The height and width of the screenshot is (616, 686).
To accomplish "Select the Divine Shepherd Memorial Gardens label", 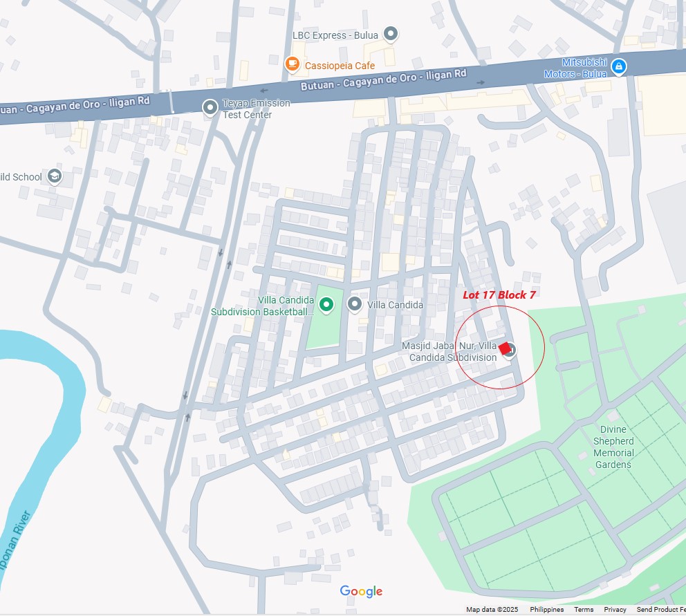I will coord(613,447).
